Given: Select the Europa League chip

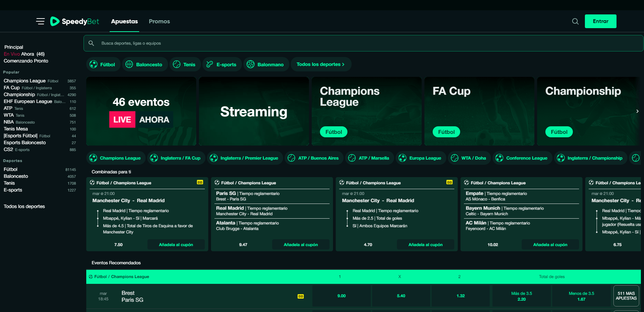Looking at the screenshot, I should pos(421,158).
